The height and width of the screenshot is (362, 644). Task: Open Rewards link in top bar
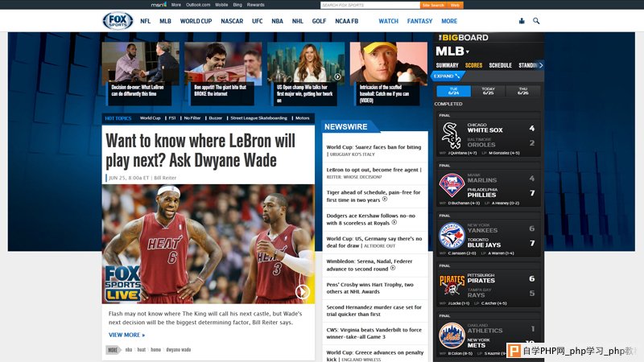click(x=255, y=5)
